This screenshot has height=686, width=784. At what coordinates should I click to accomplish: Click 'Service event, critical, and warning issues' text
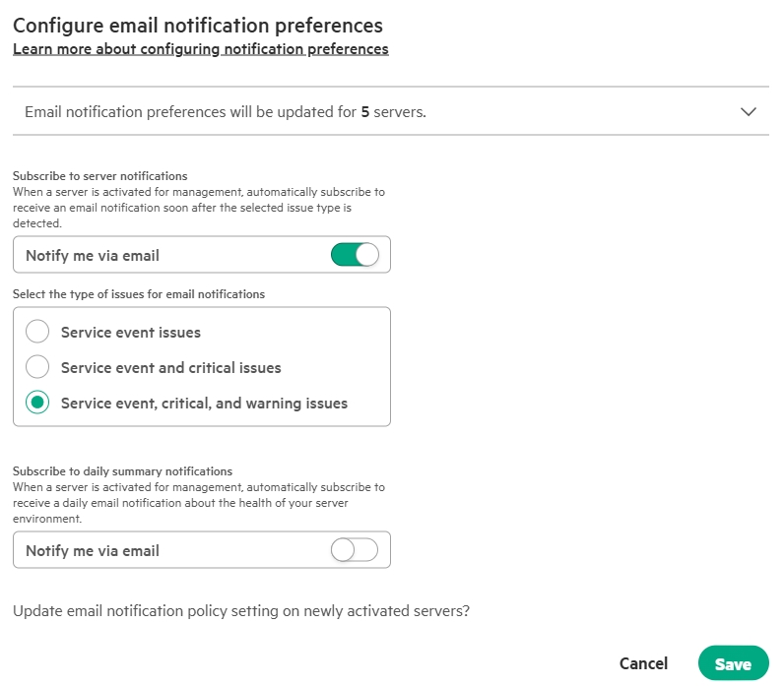(x=204, y=404)
